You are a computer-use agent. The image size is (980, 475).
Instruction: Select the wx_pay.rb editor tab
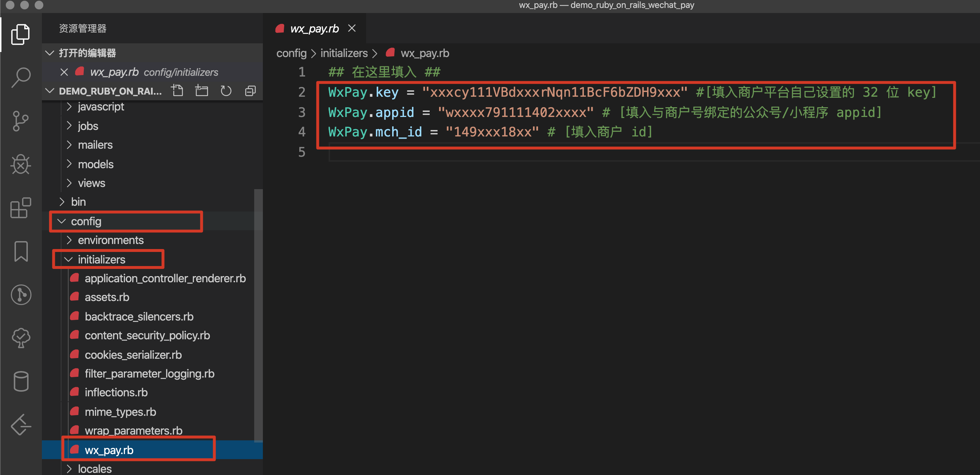click(314, 29)
